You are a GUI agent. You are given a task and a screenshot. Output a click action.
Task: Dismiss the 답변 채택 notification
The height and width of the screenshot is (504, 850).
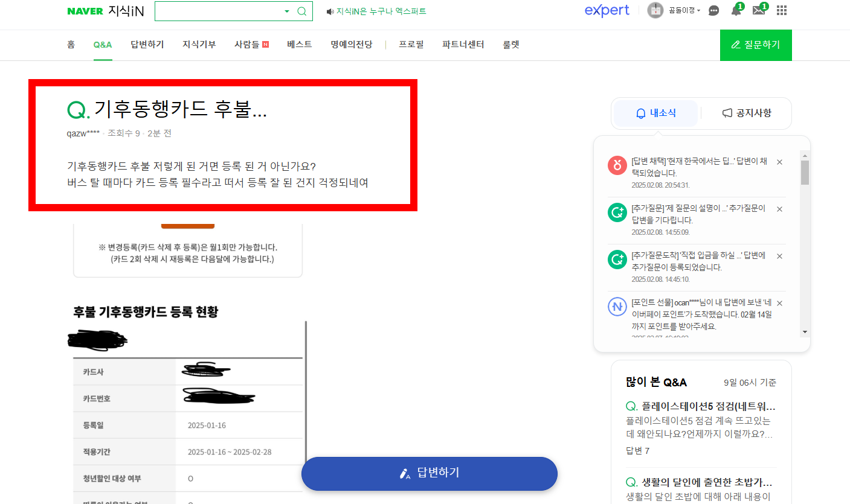click(x=779, y=162)
